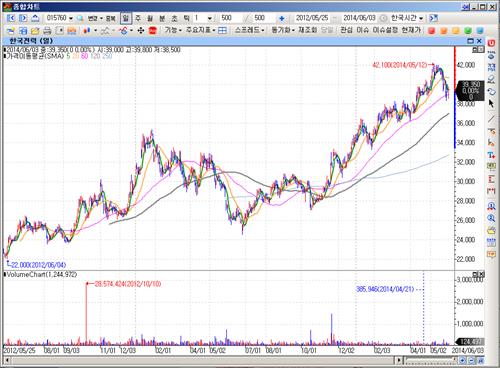The height and width of the screenshot is (368, 500).
Task: Open the 기능 menu
Action: click(173, 30)
